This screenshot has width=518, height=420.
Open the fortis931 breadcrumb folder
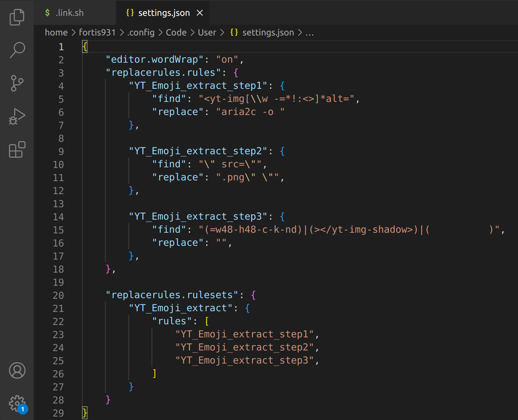click(97, 32)
